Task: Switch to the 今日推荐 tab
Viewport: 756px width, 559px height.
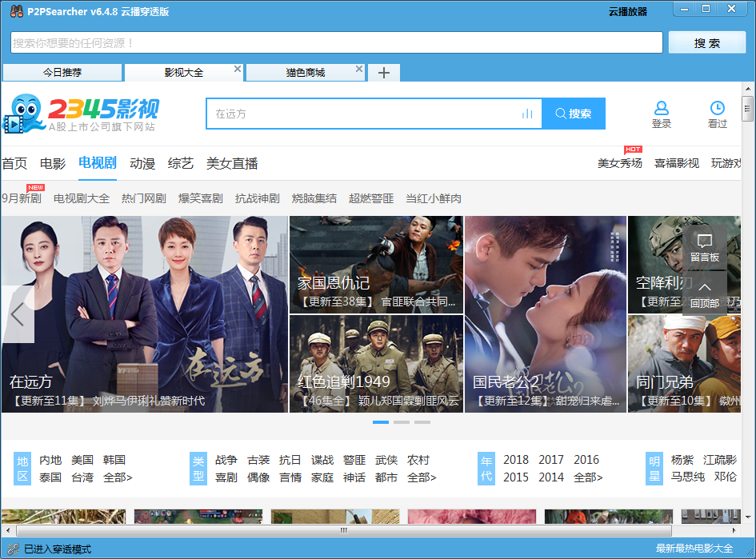Action: click(x=62, y=72)
